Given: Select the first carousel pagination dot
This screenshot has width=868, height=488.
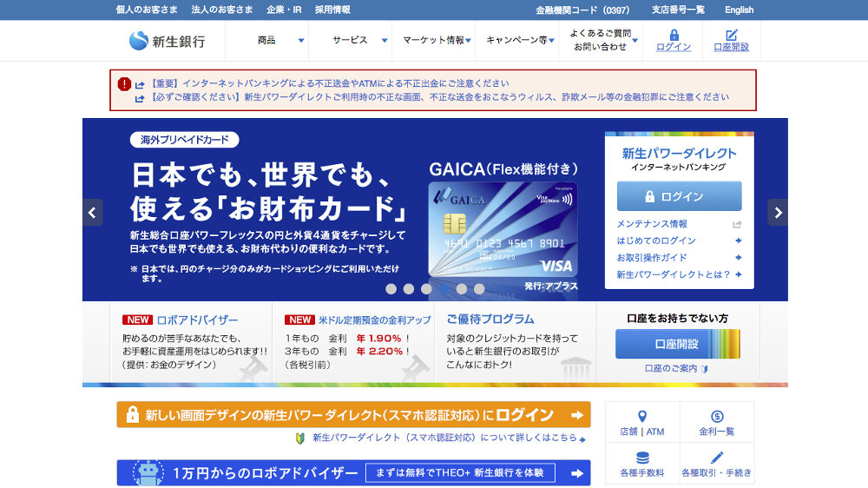Looking at the screenshot, I should tap(391, 289).
